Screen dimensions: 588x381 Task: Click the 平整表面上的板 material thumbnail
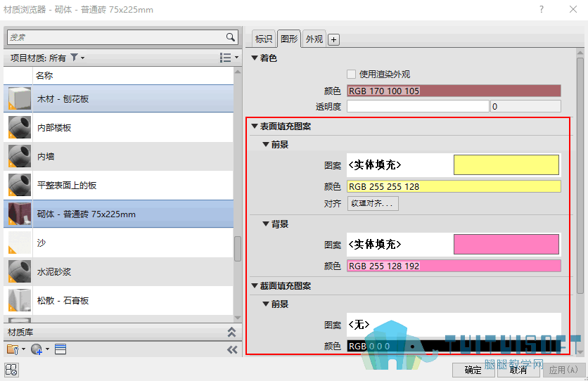(x=20, y=185)
